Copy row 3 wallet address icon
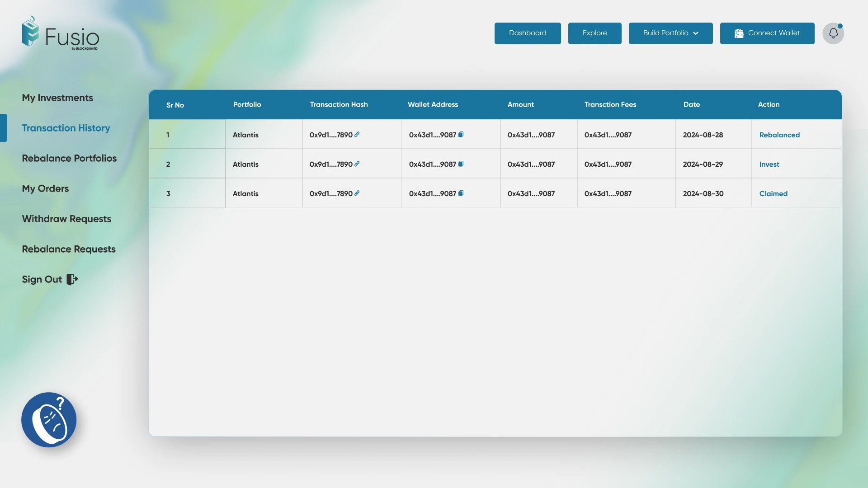Image resolution: width=868 pixels, height=488 pixels. pyautogui.click(x=461, y=193)
